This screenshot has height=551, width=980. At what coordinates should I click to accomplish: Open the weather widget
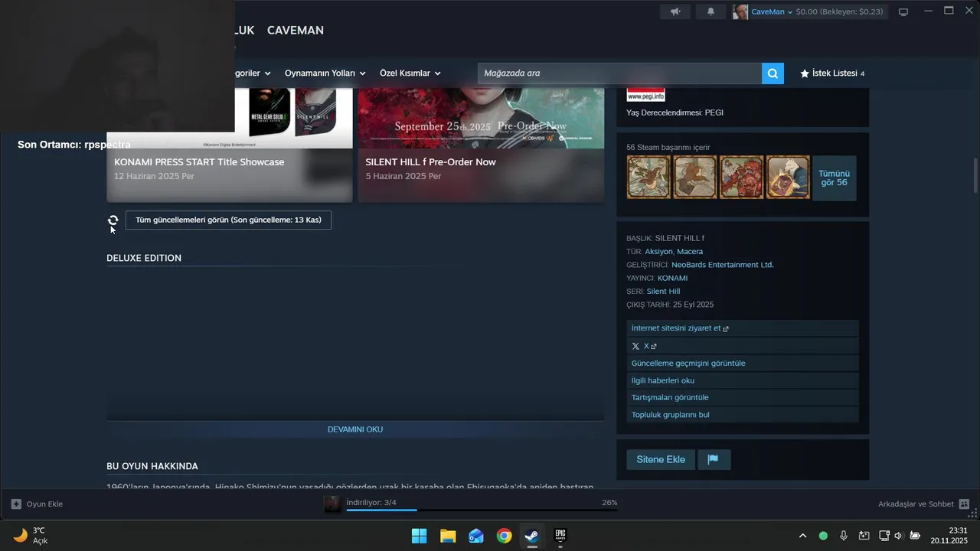point(31,536)
